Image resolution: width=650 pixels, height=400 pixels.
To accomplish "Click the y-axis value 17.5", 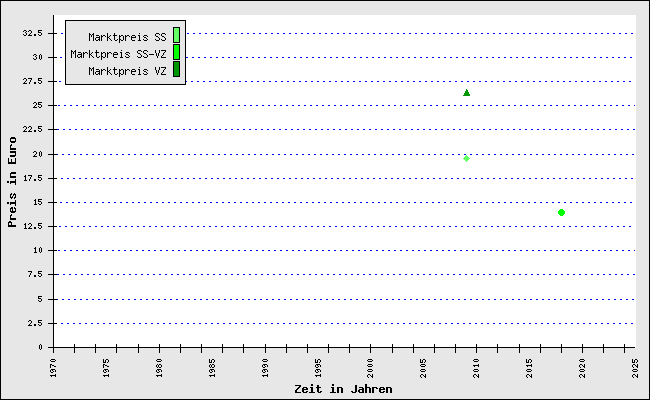I will [x=32, y=178].
